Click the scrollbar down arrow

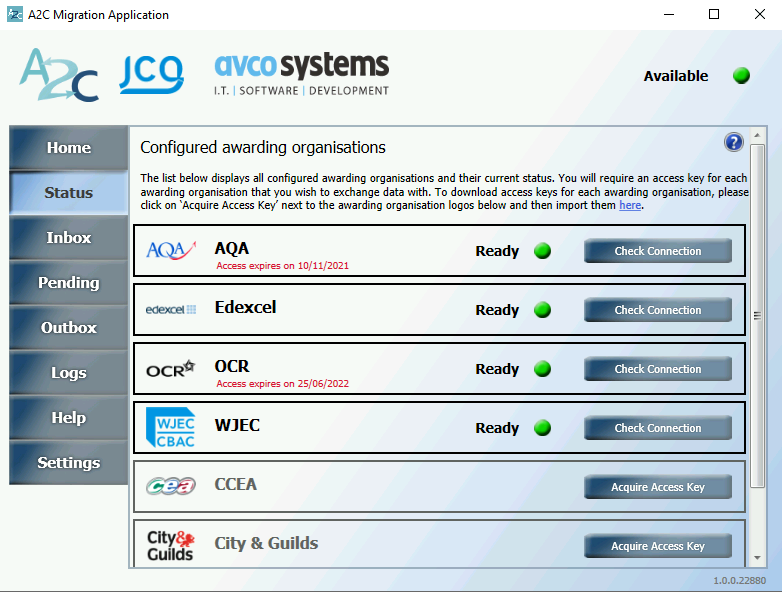(x=758, y=558)
